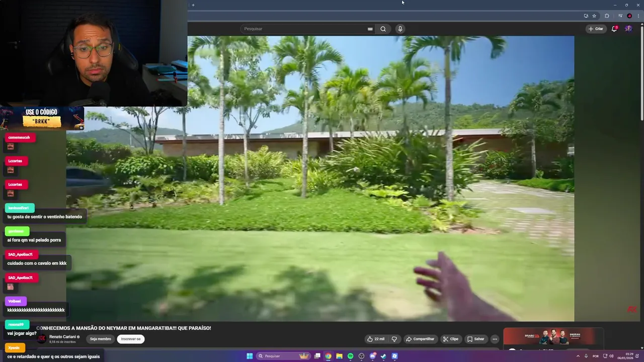Click the install app icon in address bar
Image resolution: width=644 pixels, height=362 pixels.
tap(586, 16)
